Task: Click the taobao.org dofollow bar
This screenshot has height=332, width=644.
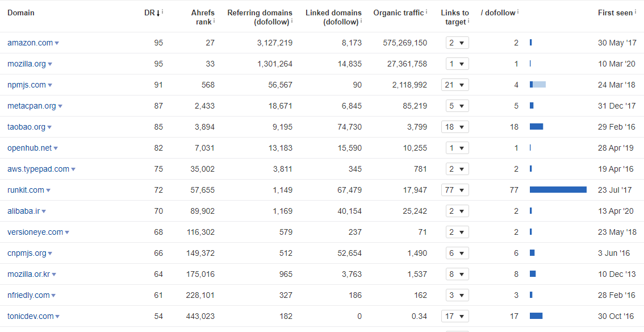Action: coord(537,126)
